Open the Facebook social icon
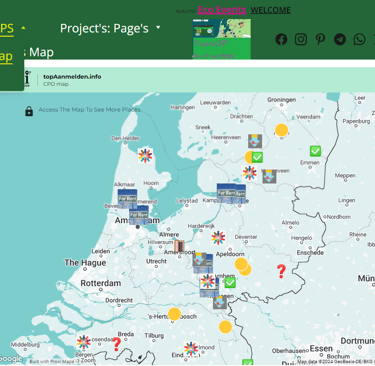Image resolution: width=375 pixels, height=366 pixels. pyautogui.click(x=281, y=39)
